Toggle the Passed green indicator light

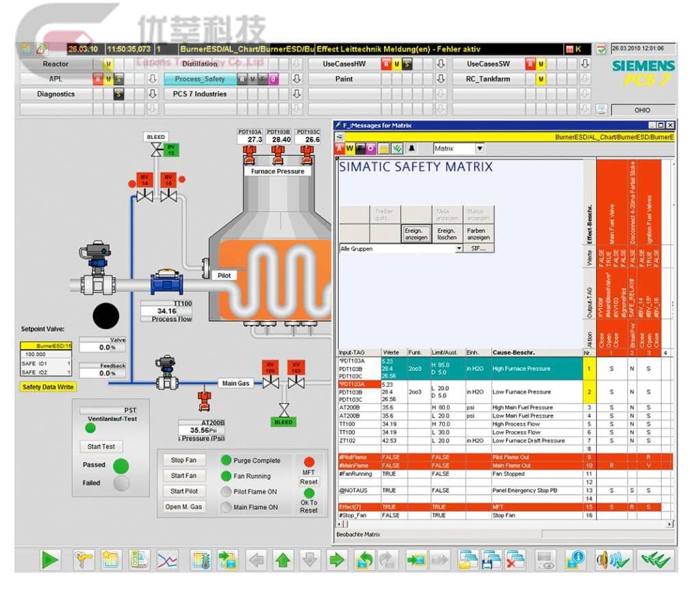(120, 466)
